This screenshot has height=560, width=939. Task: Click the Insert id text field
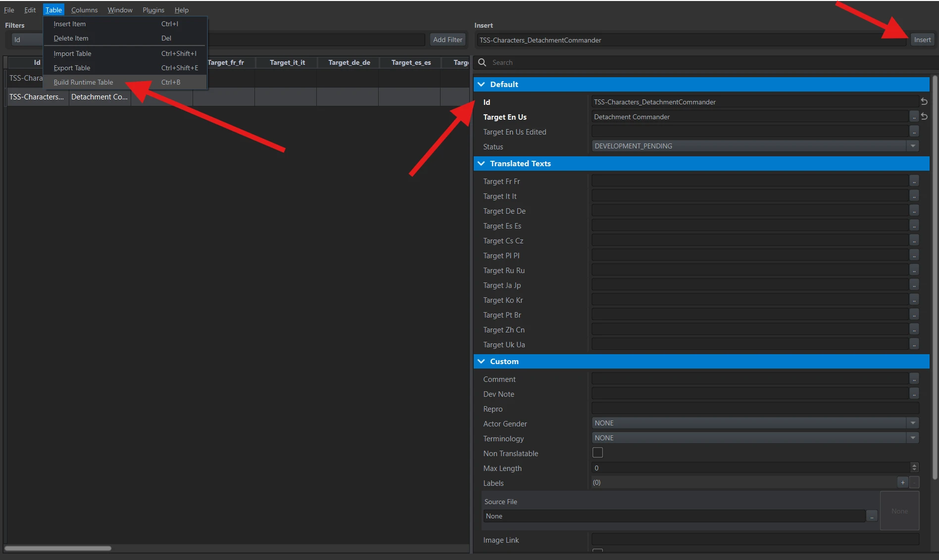click(x=692, y=40)
